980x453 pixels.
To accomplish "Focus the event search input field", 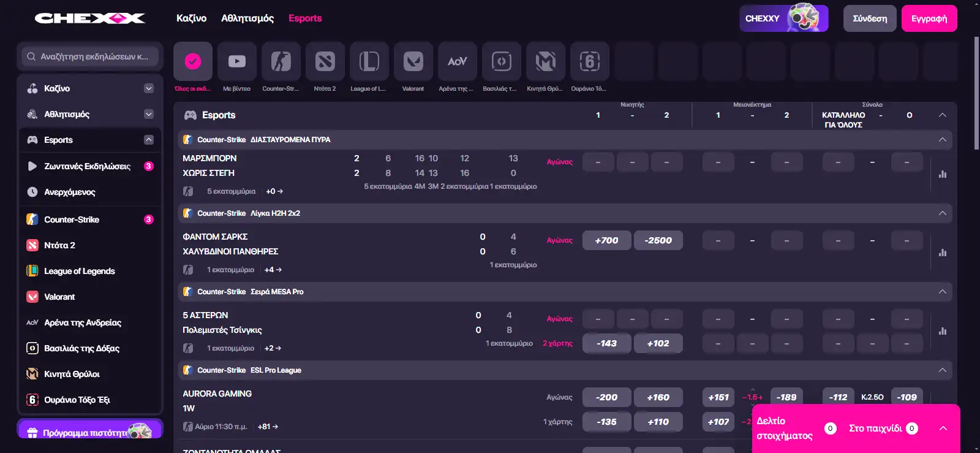I will click(91, 56).
